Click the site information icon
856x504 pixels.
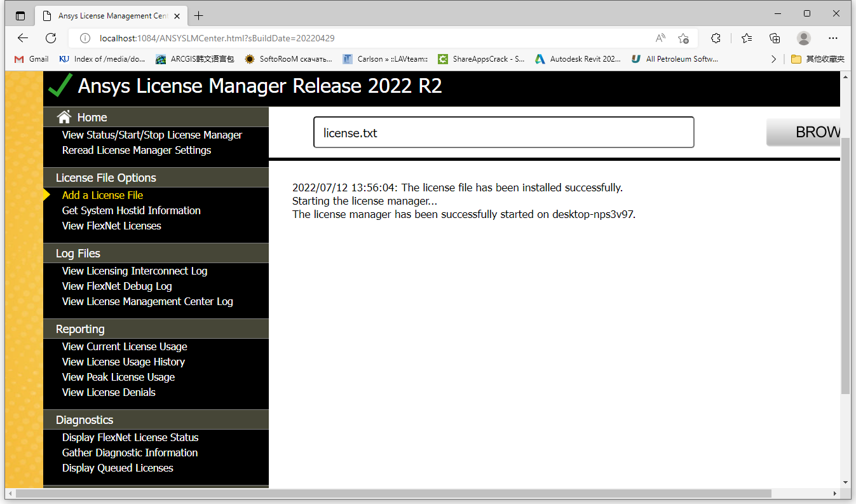(x=85, y=38)
